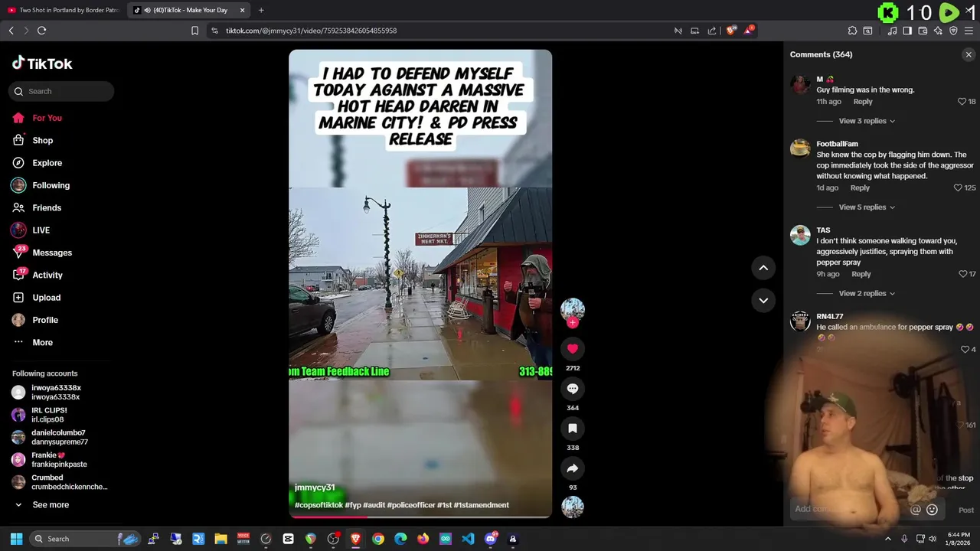This screenshot has width=980, height=551.
Task: Close the Comments panel
Action: pyautogui.click(x=969, y=54)
